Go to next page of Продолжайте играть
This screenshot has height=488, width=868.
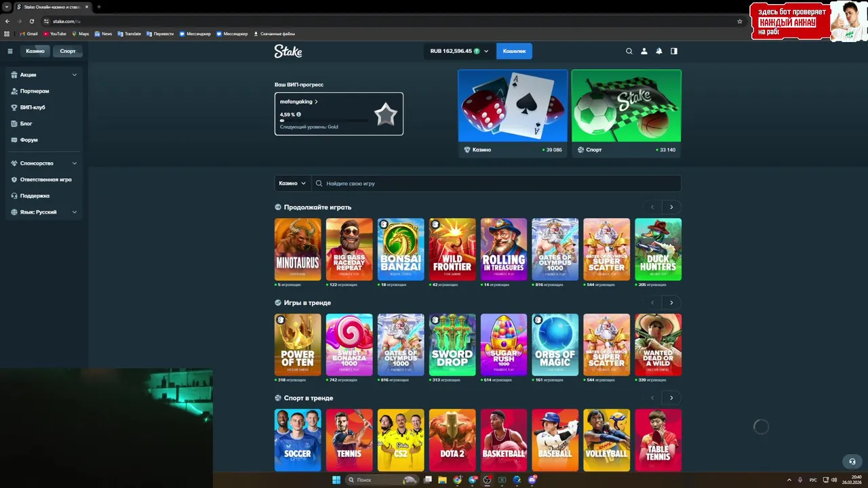tap(671, 207)
